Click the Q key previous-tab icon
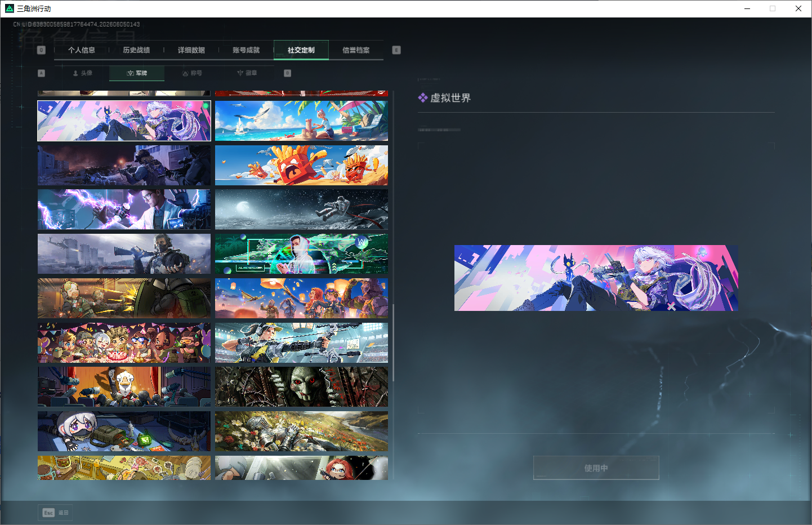 [x=41, y=50]
